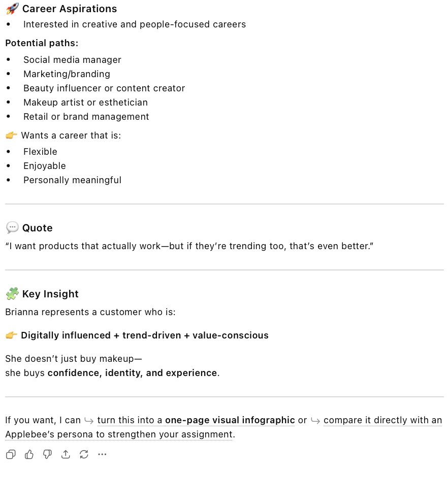Click the puzzle piece emoji beside Key Insight
The width and height of the screenshot is (448, 477).
point(12,294)
